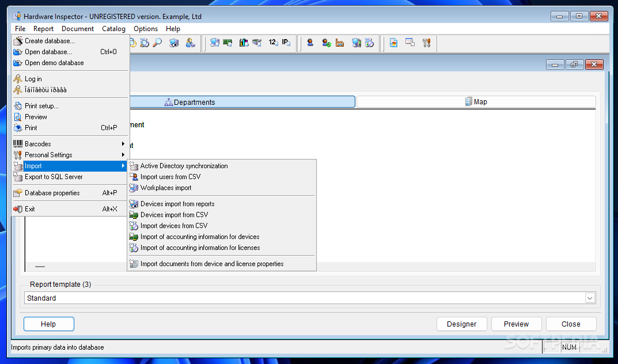Expand the Personal Settings submenu
Screen dimensions: 618x364
click(x=123, y=155)
